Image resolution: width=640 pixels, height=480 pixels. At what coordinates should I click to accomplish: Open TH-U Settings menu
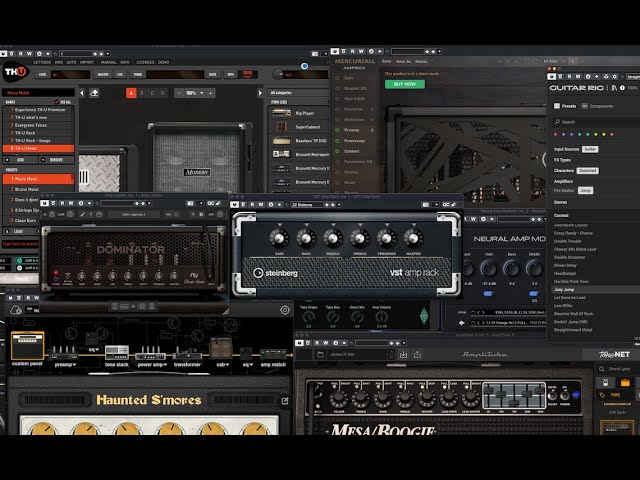click(x=42, y=62)
